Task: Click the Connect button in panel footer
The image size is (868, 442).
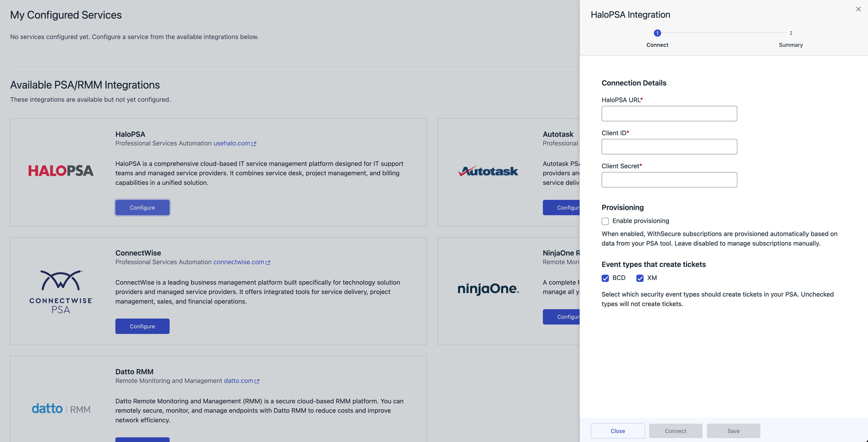Action: 675,431
